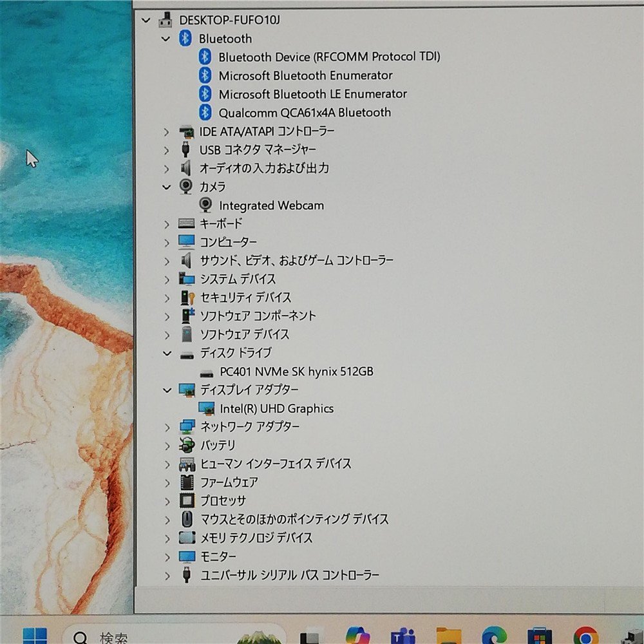Collapse the Bluetooth category
This screenshot has height=644, width=644.
tap(166, 39)
